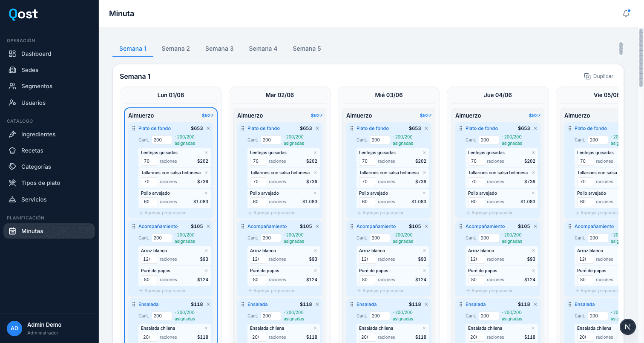Add a preparation to Monday's Plato de fondo
Viewport: 644px width, 343px height.
point(163,213)
